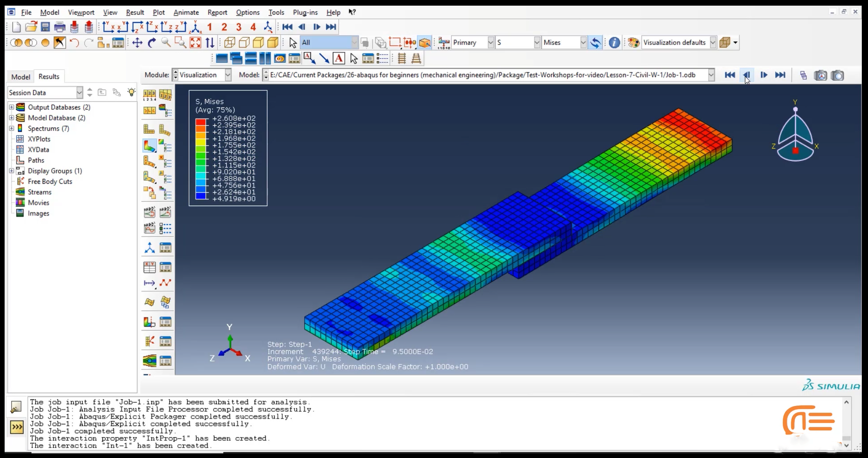Open the File menu
868x458 pixels.
tap(26, 12)
